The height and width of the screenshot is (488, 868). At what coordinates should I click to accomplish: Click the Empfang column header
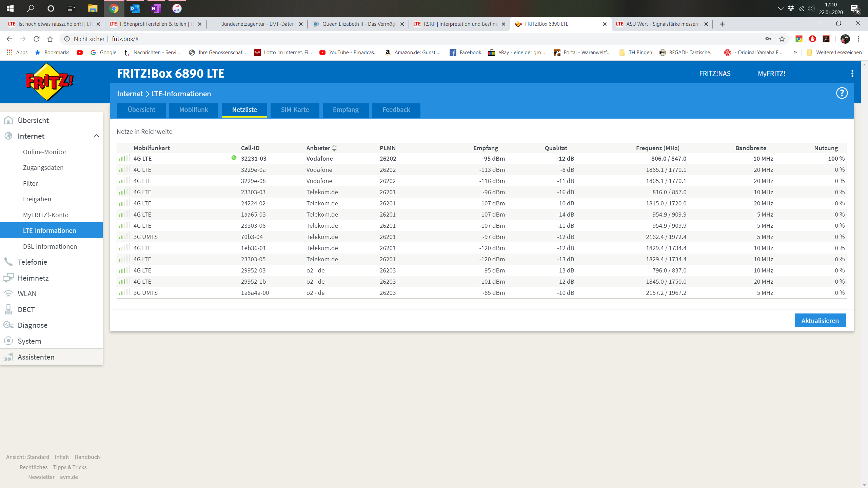[x=486, y=148]
